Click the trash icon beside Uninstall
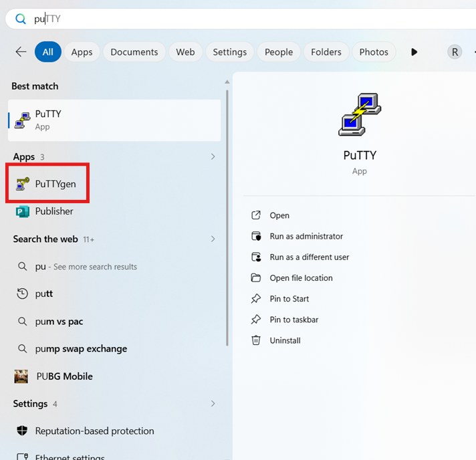 coord(256,340)
